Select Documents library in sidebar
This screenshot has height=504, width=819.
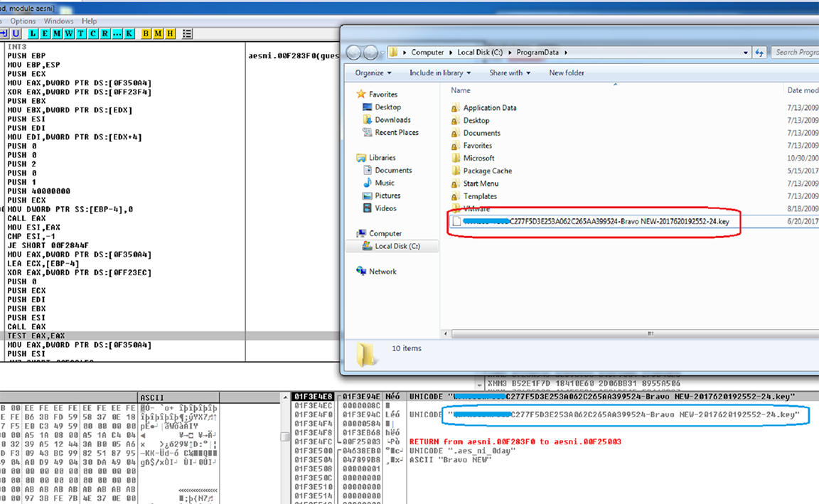[x=392, y=171]
